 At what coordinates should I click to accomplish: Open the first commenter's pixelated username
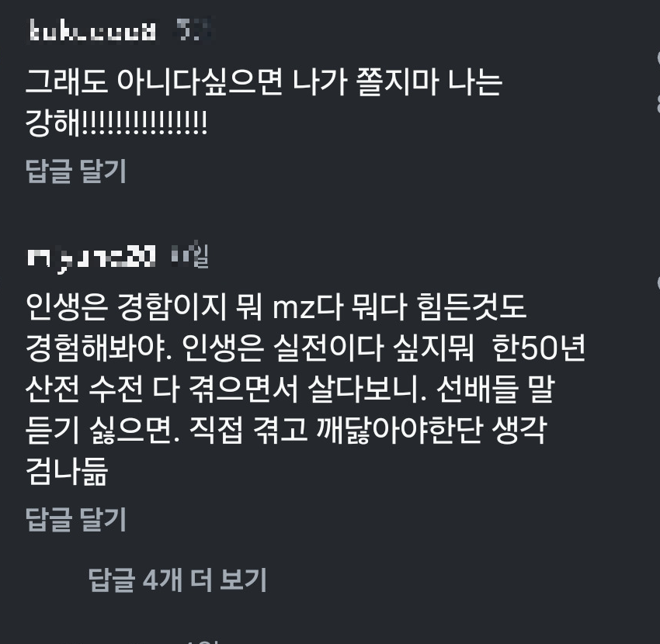(x=92, y=31)
